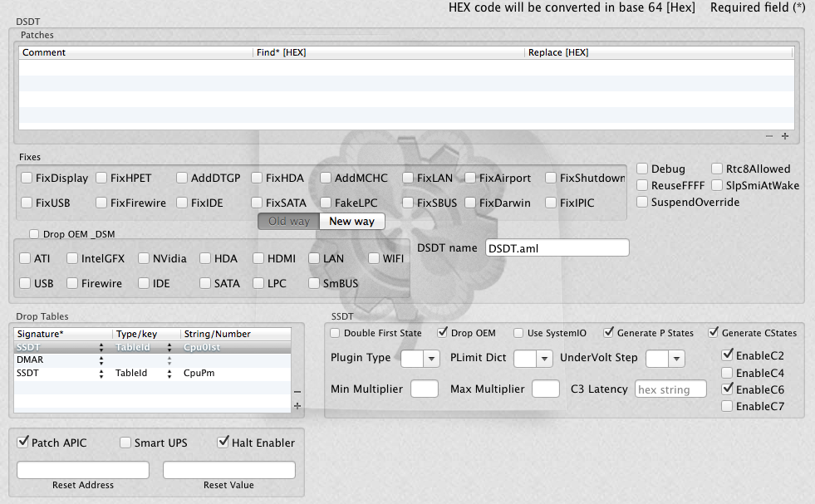This screenshot has width=815, height=504.
Task: Toggle ReuseFFFF checkbox
Action: click(642, 185)
